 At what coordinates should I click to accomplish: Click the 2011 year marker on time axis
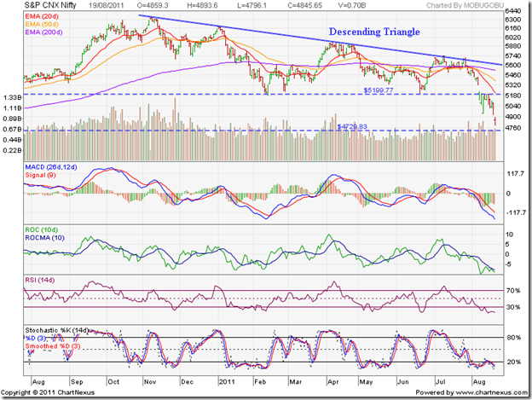click(227, 382)
